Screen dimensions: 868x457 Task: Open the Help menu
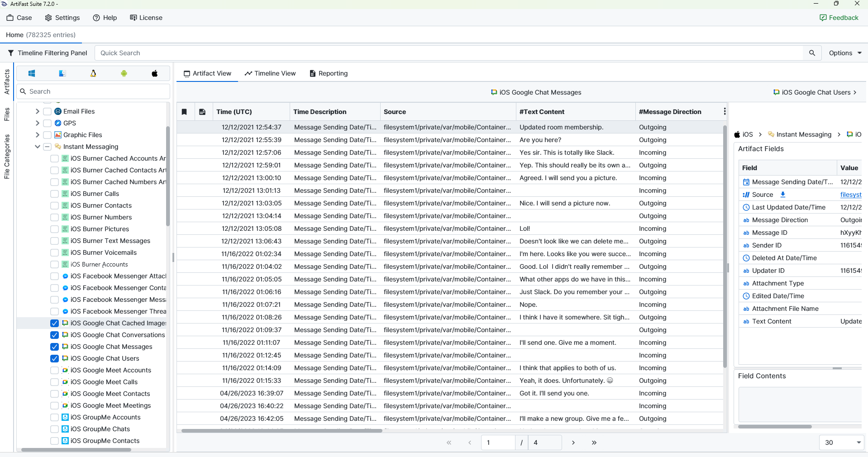tap(105, 18)
